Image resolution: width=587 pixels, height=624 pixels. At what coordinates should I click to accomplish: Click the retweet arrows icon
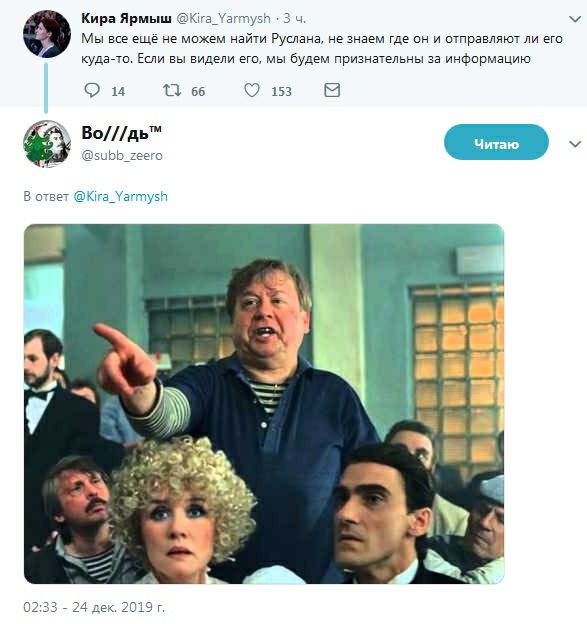coord(172,90)
